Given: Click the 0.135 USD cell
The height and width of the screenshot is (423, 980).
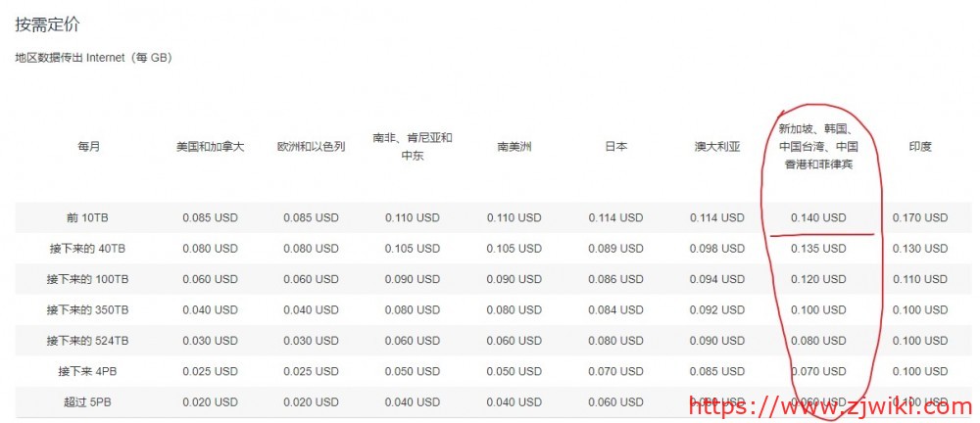Looking at the screenshot, I should (x=818, y=249).
